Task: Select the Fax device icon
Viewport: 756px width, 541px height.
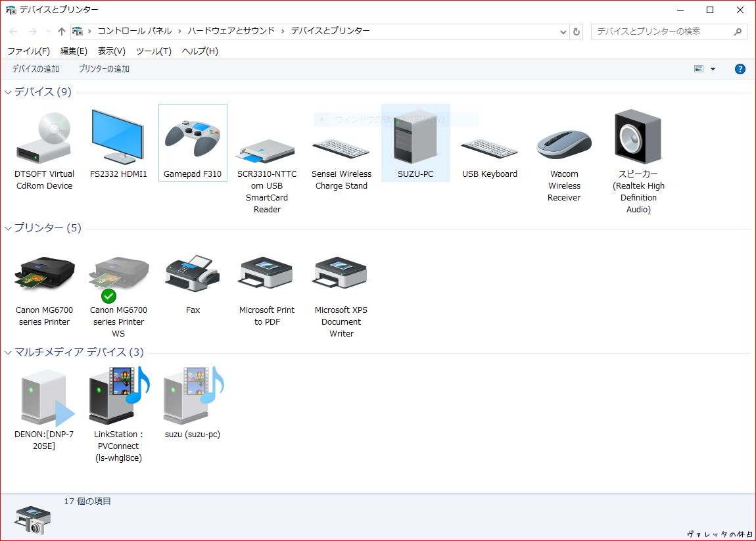Action: [x=193, y=273]
